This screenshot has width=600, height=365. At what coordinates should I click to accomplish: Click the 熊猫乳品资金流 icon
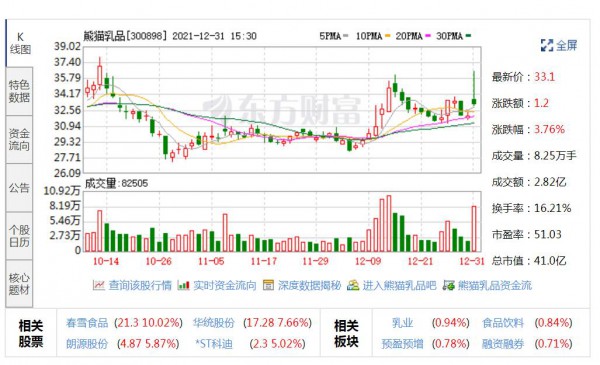[x=448, y=285]
